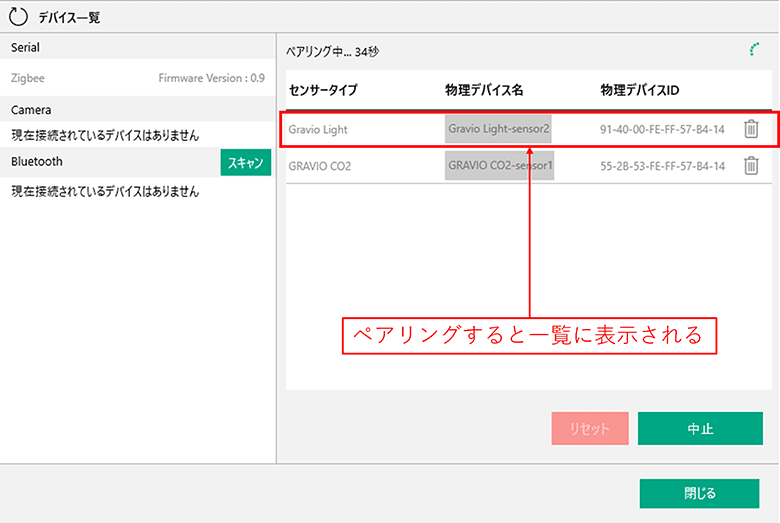This screenshot has height=523, width=780.
Task: Delete the GRAVIO CO2 sensor row
Action: (x=751, y=166)
